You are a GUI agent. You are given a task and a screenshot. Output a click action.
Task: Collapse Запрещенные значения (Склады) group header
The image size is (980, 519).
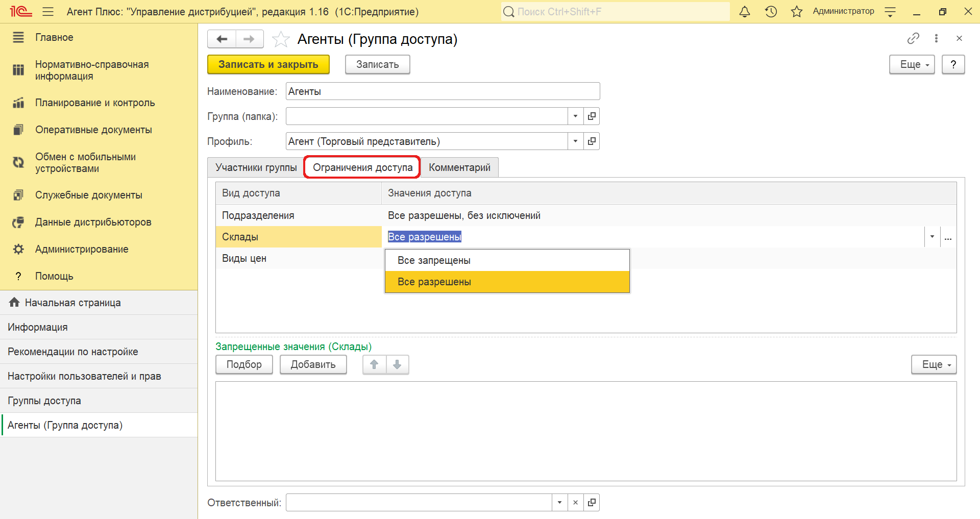(x=293, y=347)
